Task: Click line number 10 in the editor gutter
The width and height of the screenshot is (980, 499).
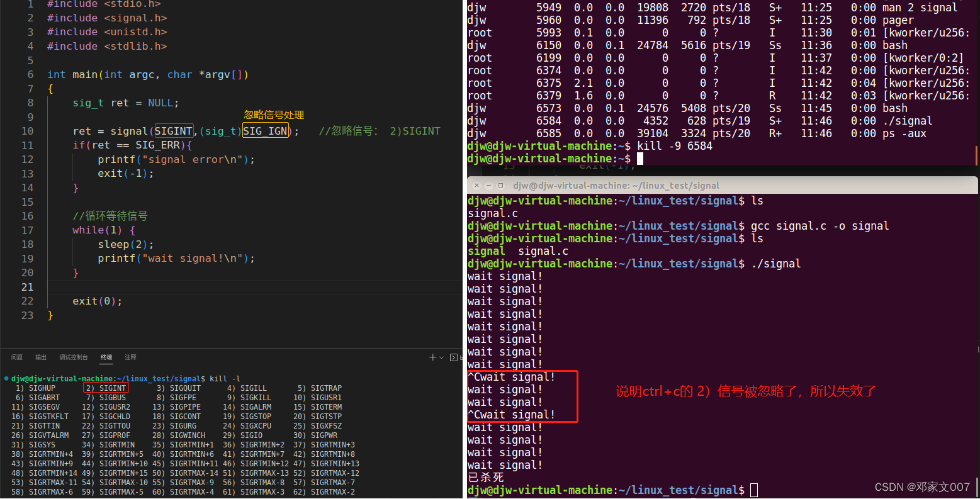Action: pos(27,131)
